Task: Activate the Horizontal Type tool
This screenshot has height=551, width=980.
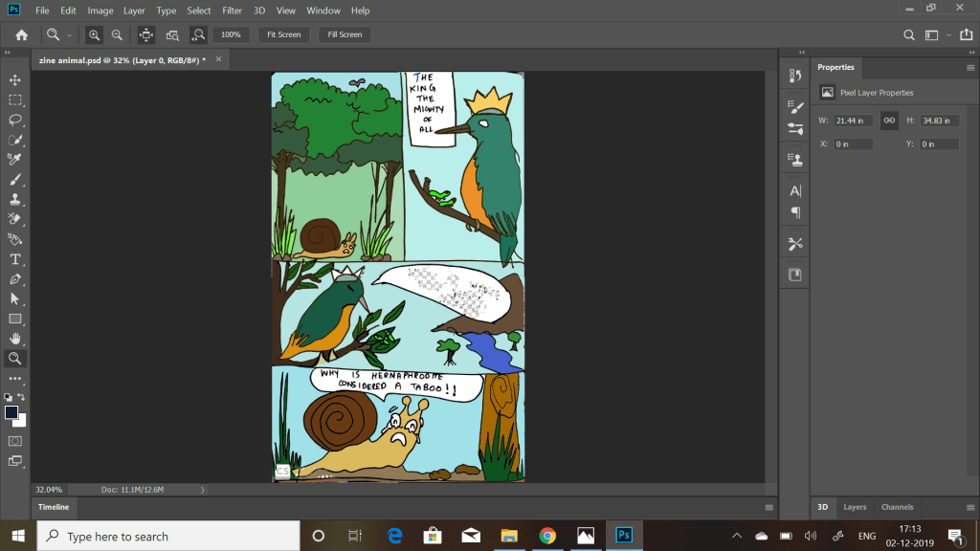Action: pyautogui.click(x=15, y=259)
